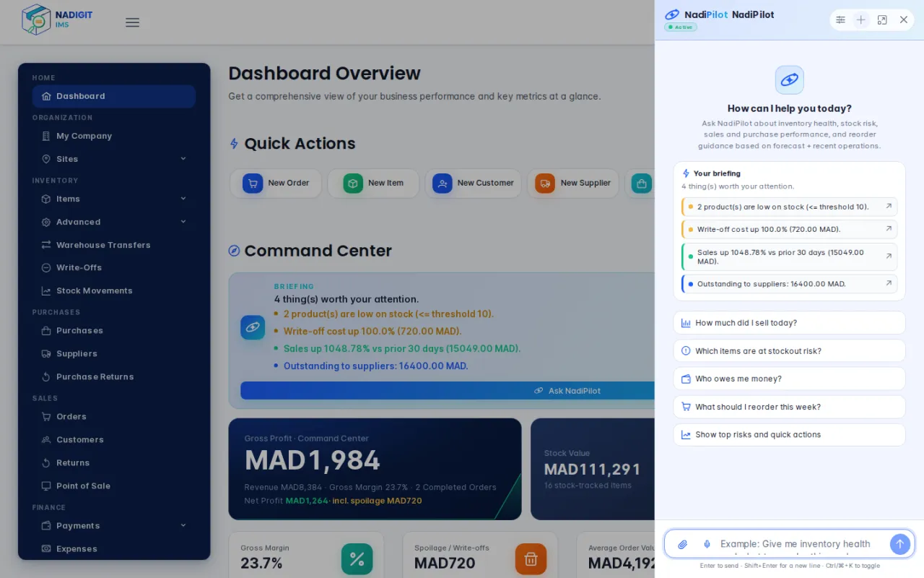Click the Spoilage trash can icon

531,558
